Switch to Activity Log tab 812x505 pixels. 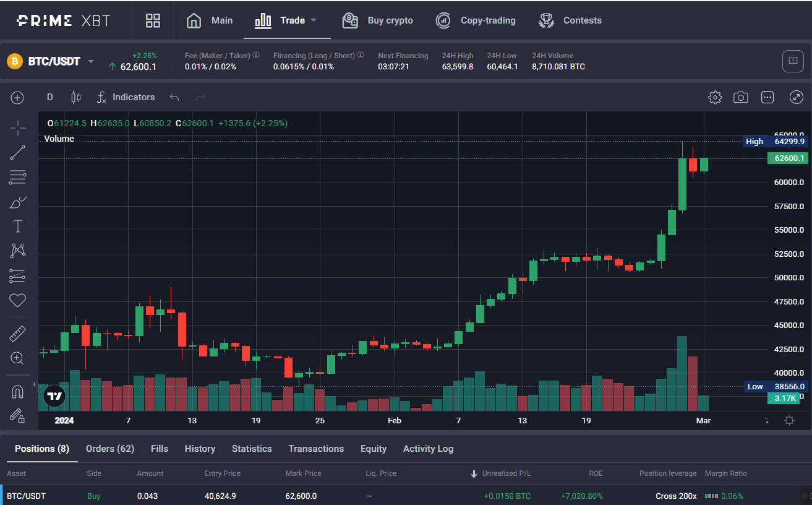pyautogui.click(x=428, y=449)
